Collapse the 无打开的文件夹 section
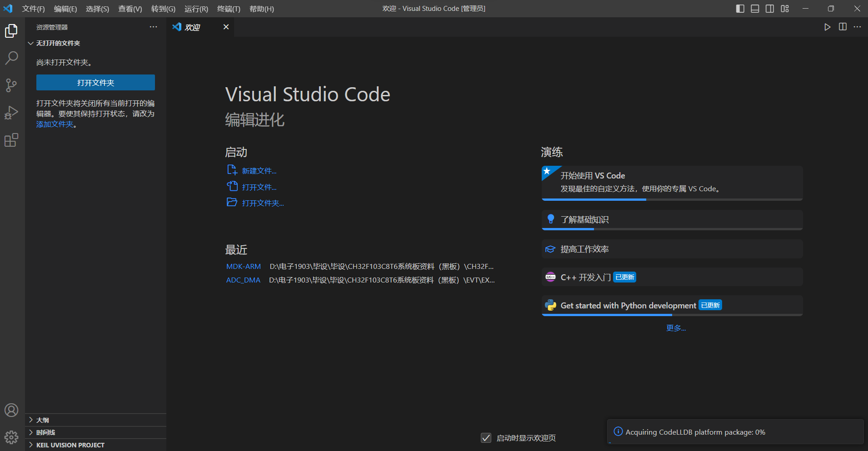Screen dimensions: 868x451 (x=95, y=43)
